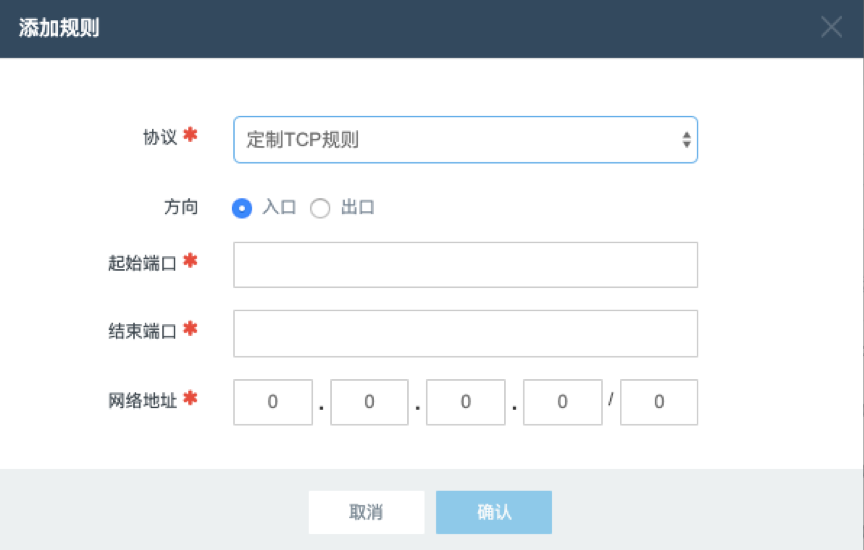The width and height of the screenshot is (864, 550).
Task: Select the 入口 radio button
Action: click(x=242, y=208)
